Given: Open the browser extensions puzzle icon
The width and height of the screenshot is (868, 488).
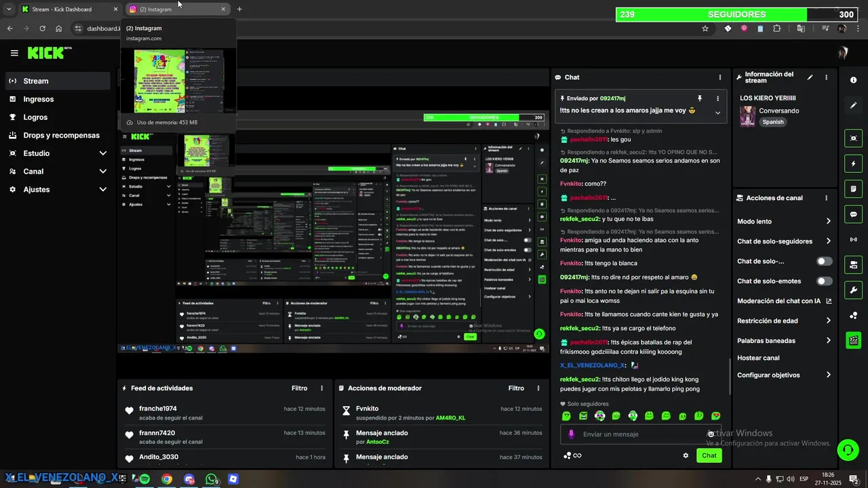Looking at the screenshot, I should (777, 28).
